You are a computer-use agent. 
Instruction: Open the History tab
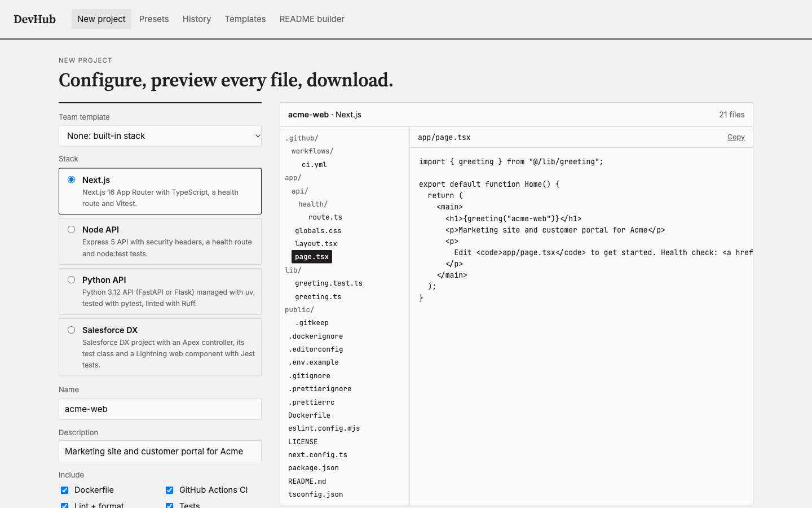(197, 19)
